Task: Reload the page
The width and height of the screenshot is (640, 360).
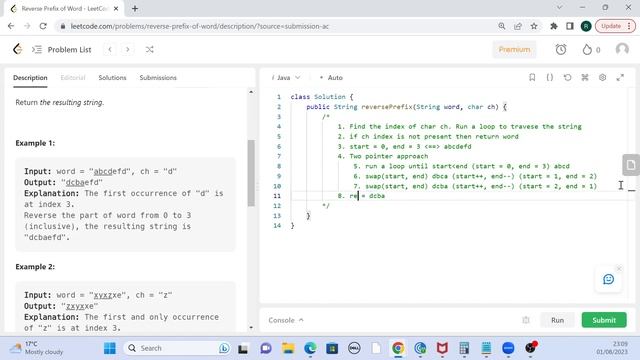Action: [43, 26]
